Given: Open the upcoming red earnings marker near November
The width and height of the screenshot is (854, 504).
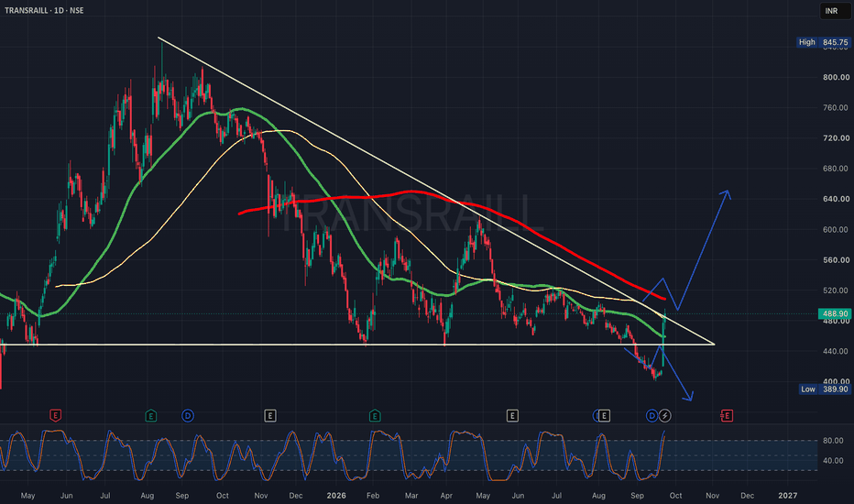Looking at the screenshot, I should pyautogui.click(x=727, y=416).
